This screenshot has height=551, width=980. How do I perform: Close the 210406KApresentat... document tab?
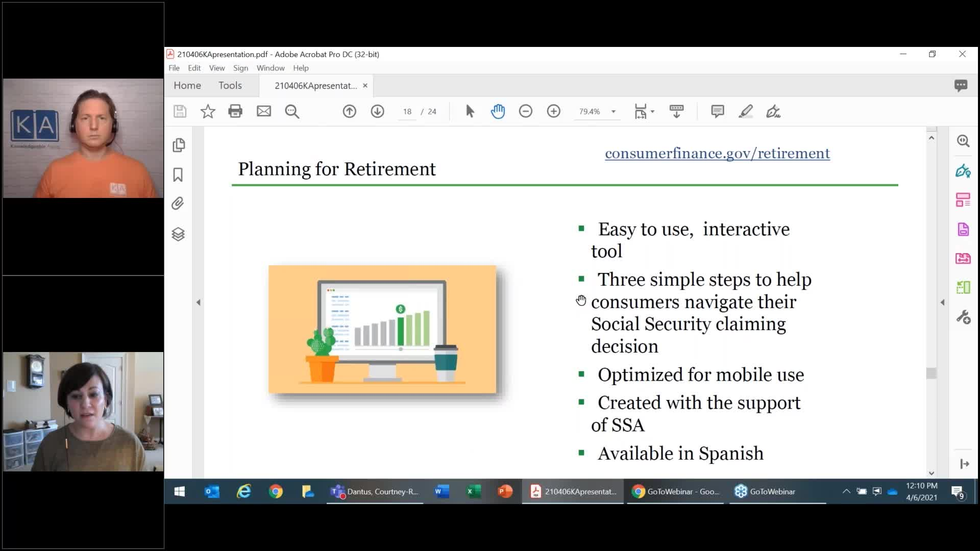coord(365,86)
